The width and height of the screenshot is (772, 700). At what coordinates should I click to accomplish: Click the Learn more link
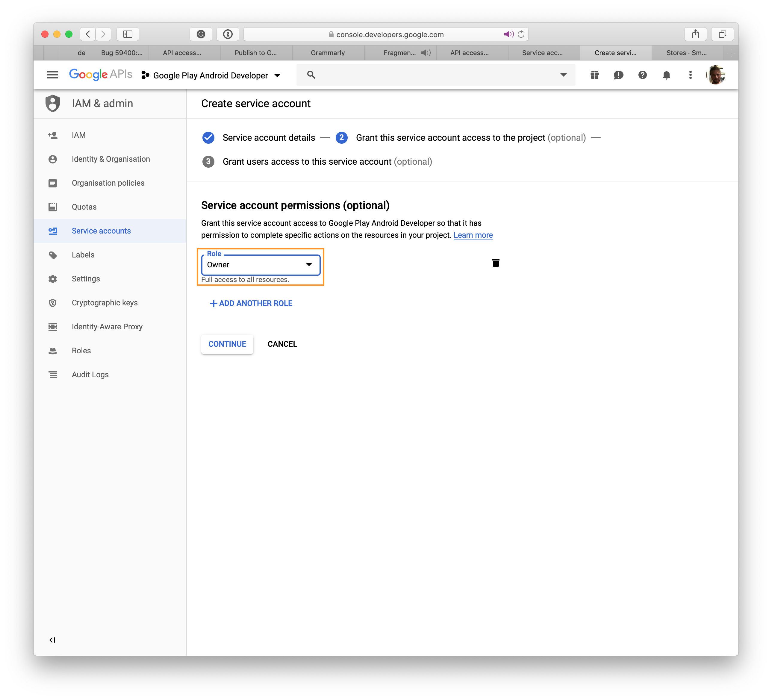[x=473, y=235]
